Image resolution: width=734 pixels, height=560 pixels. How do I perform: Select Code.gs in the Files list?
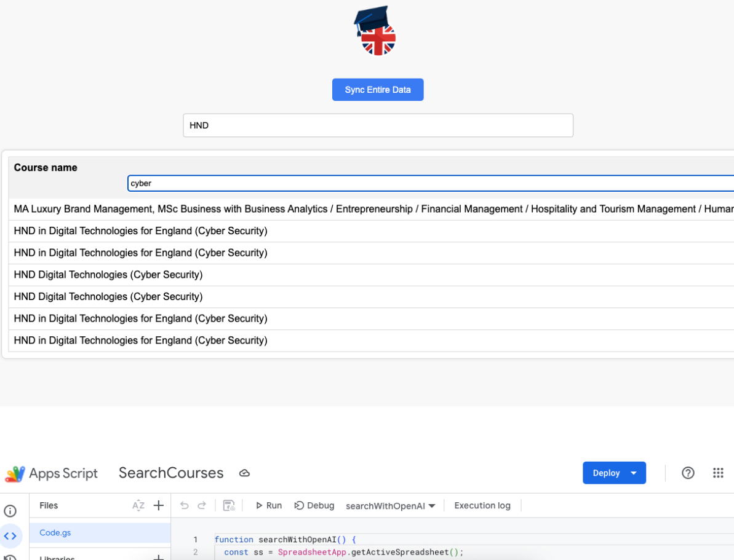coord(55,533)
